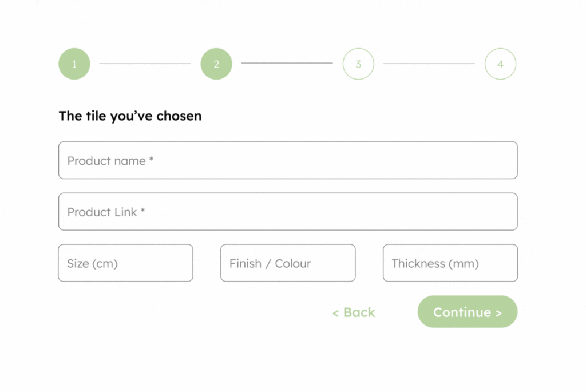Select the step 2 circle
This screenshot has width=586, height=392.
[216, 64]
